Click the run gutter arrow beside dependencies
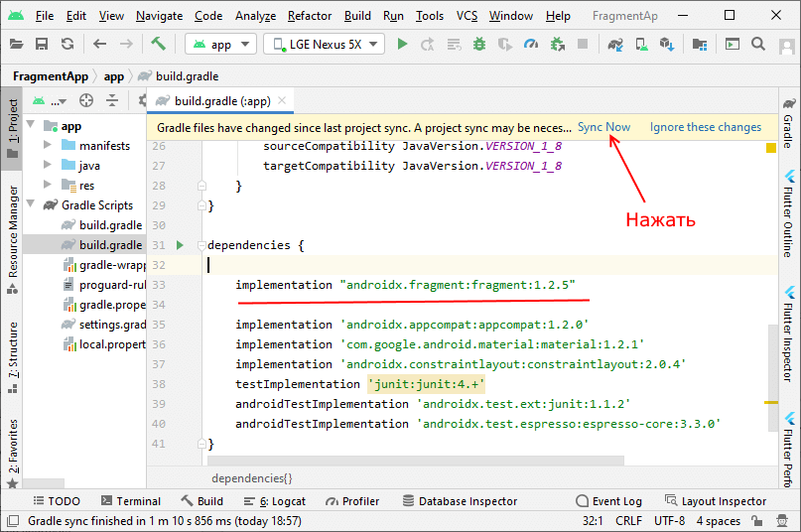Image resolution: width=801 pixels, height=532 pixels. [180, 245]
